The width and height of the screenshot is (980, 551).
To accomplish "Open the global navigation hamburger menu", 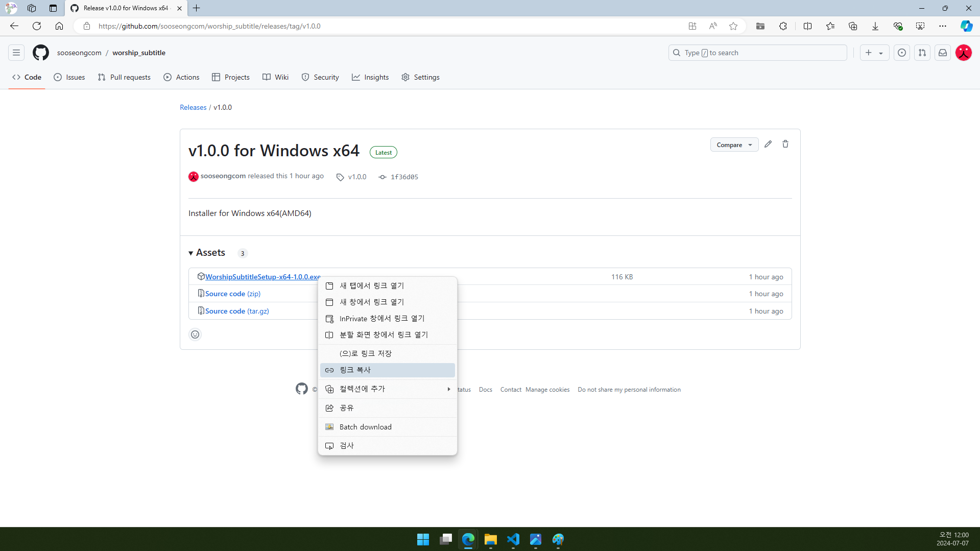I will tap(16, 53).
